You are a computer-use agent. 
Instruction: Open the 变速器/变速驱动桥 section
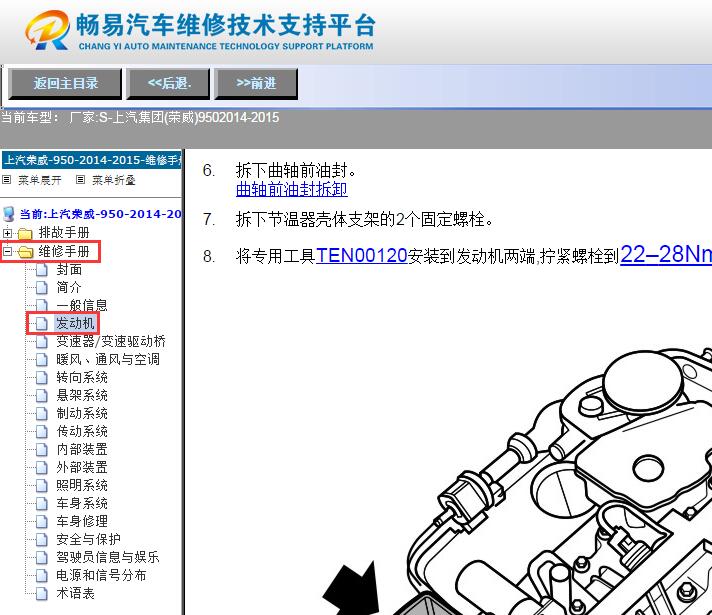111,341
